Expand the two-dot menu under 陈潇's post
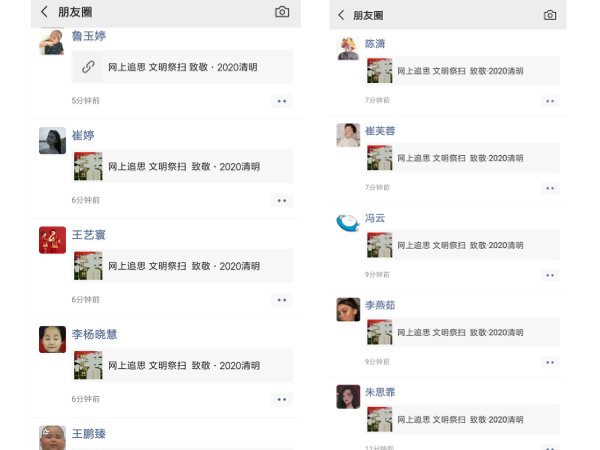 [x=550, y=101]
